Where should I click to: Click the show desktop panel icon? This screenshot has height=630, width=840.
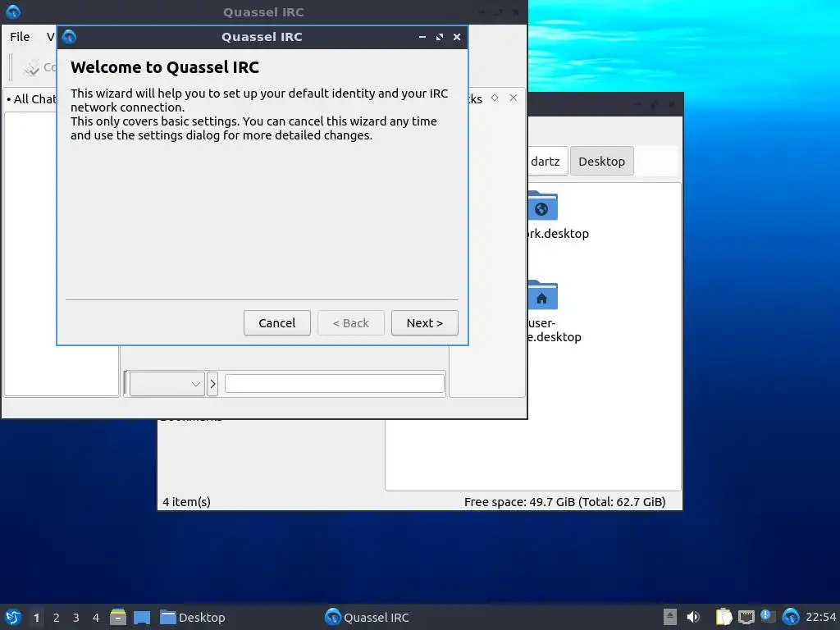tap(142, 617)
